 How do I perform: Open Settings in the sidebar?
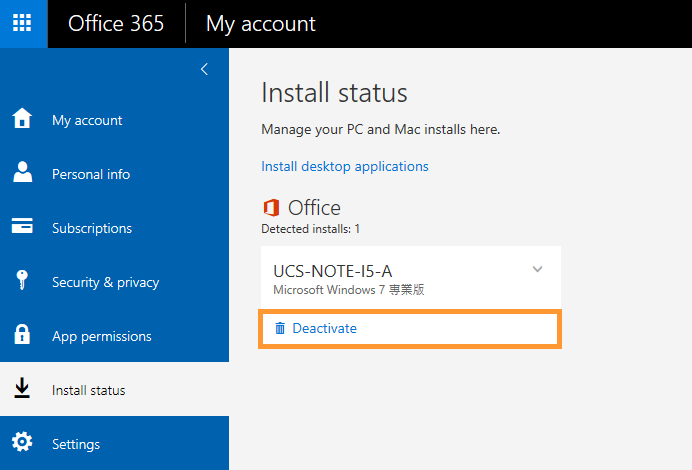pos(76,444)
